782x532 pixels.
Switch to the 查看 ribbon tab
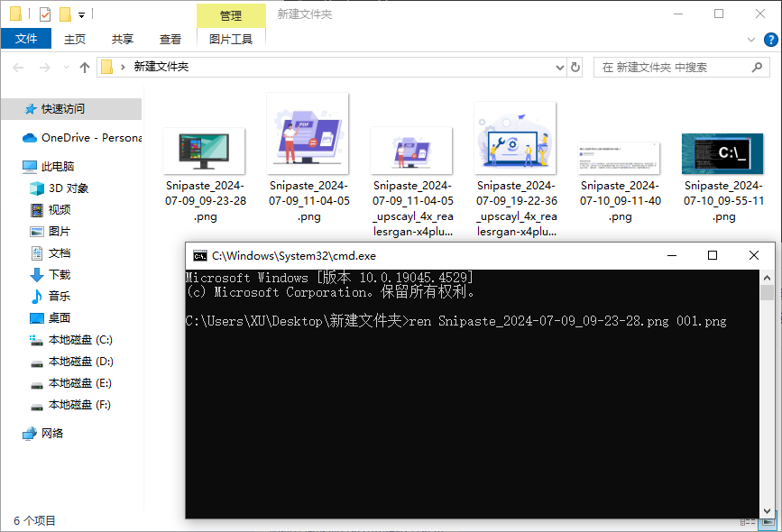[171, 39]
